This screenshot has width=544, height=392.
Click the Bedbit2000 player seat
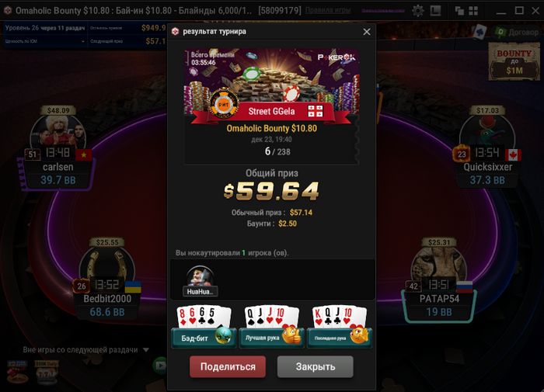pyautogui.click(x=107, y=283)
